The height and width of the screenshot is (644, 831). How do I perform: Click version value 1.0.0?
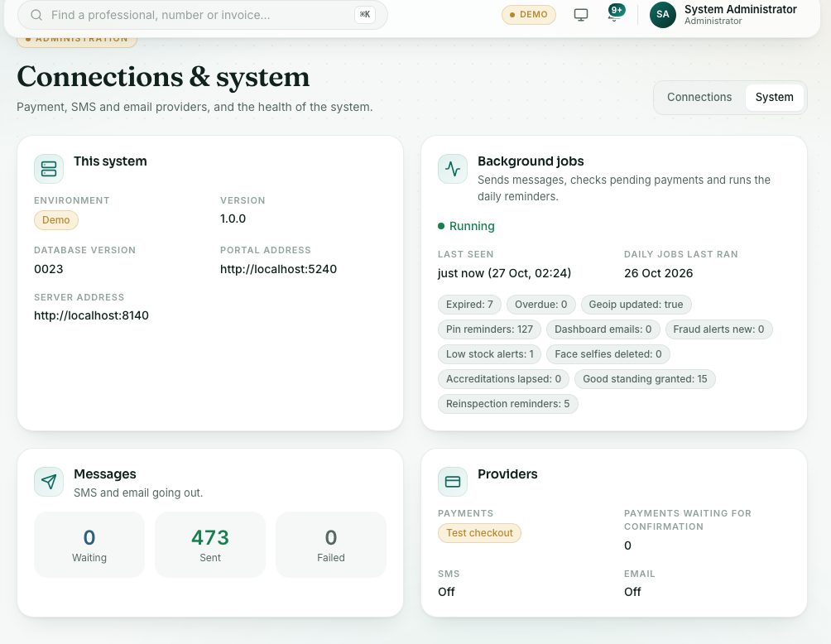pos(233,219)
